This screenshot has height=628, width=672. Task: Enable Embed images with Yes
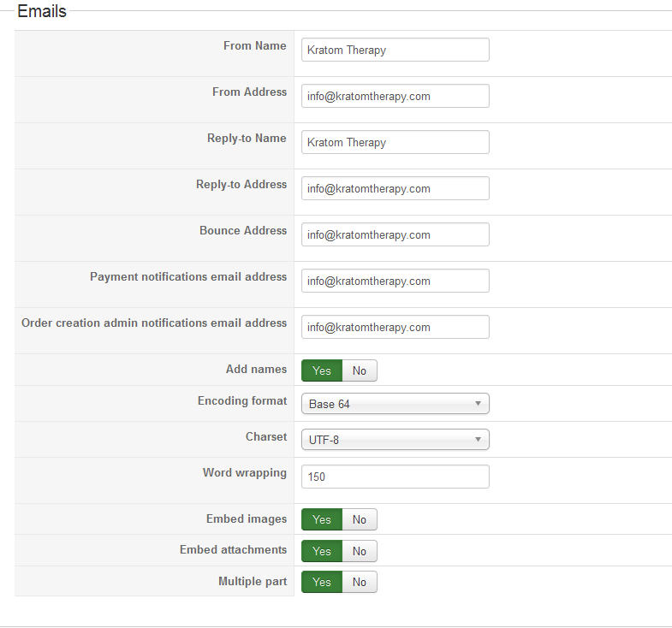coord(322,519)
